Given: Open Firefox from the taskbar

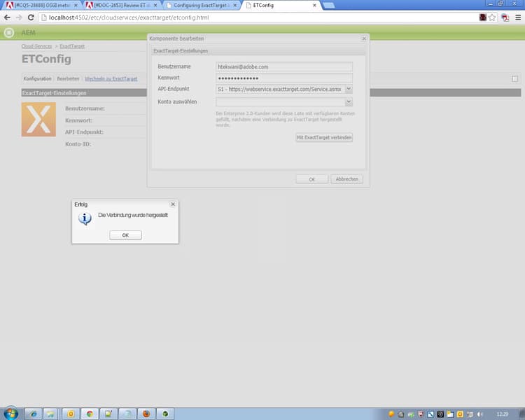Looking at the screenshot, I should click(146, 414).
